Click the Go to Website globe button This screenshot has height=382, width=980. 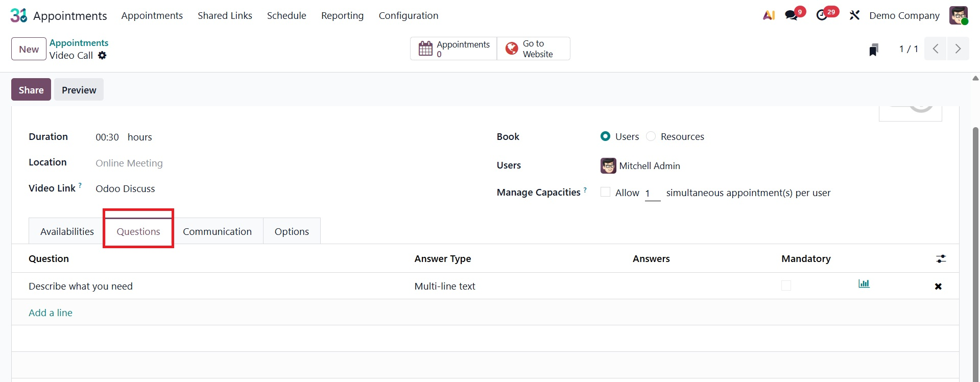(x=533, y=49)
